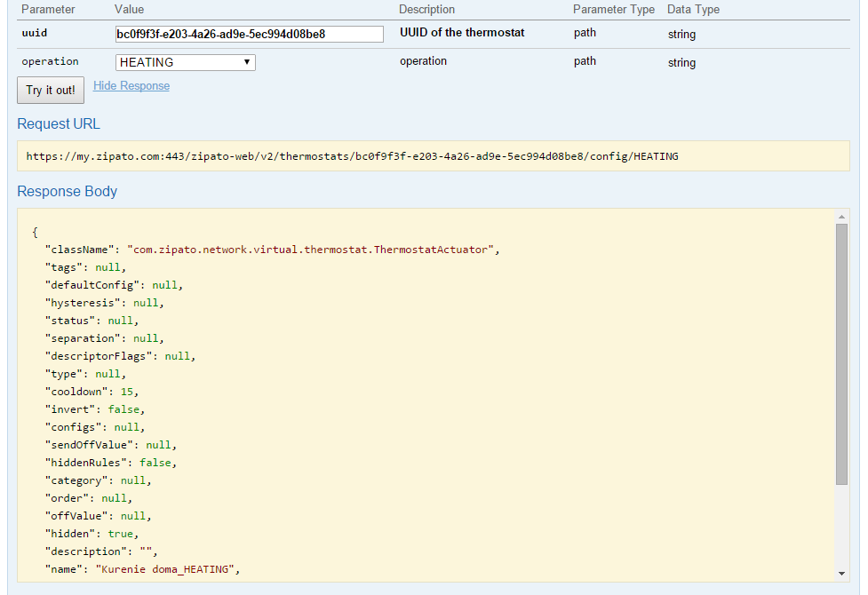Image resolution: width=868 pixels, height=595 pixels.
Task: Click the Hide Response link
Action: [x=131, y=86]
